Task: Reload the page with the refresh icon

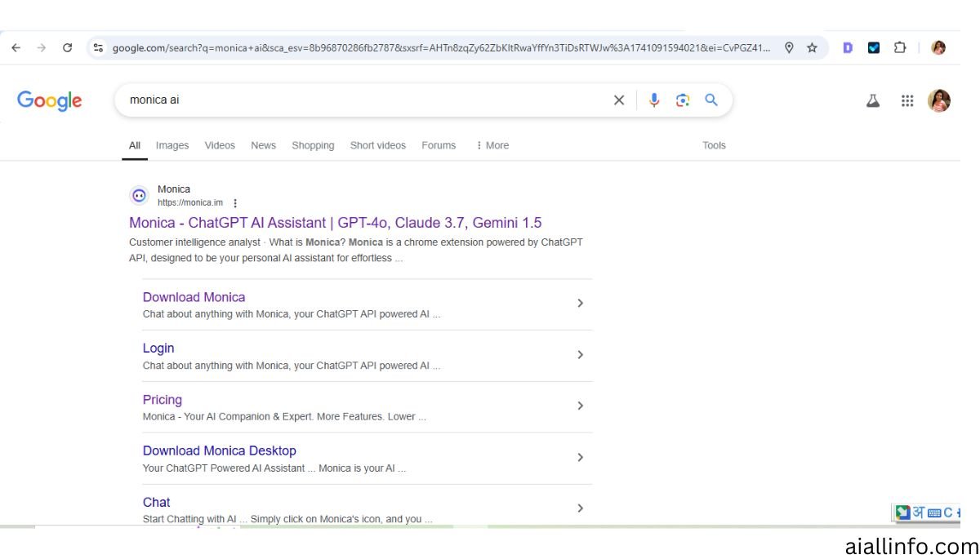Action: 68,48
